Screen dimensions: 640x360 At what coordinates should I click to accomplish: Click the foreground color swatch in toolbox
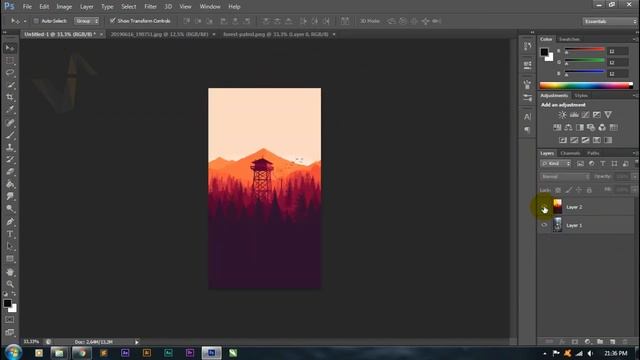coord(7,303)
